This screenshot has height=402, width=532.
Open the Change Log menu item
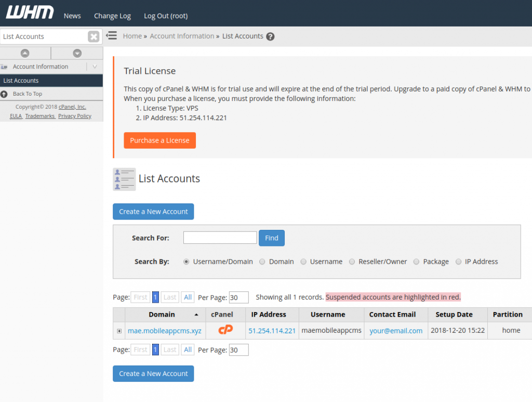(x=112, y=16)
